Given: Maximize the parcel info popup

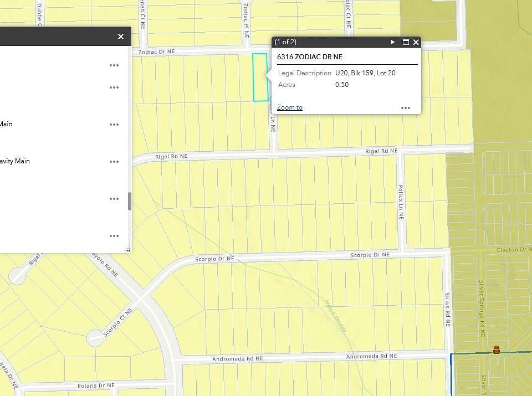Looking at the screenshot, I should [x=406, y=42].
